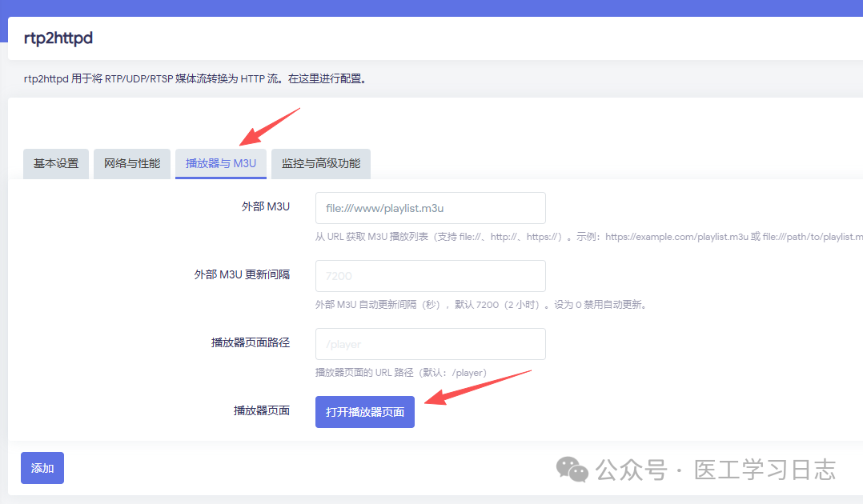Focus the 外部 M3U 更新间隔 input box
Viewport: 863px width, 504px height.
click(430, 276)
